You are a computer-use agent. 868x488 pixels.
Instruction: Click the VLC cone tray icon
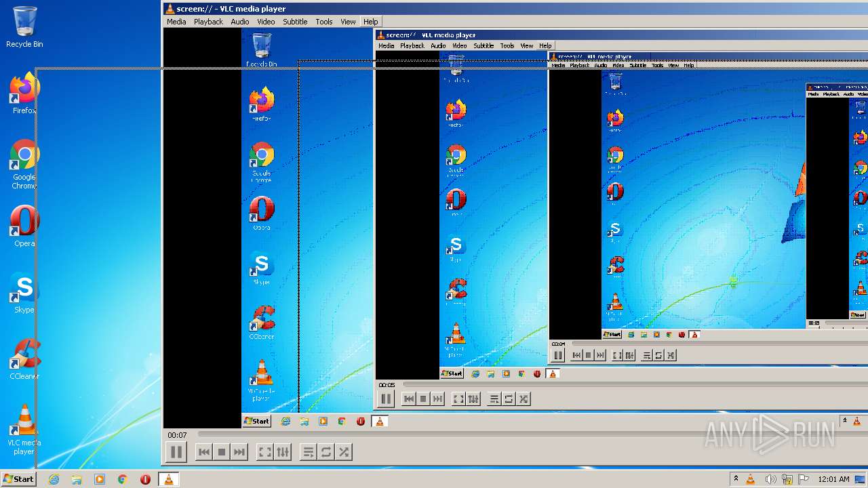pyautogui.click(x=751, y=479)
